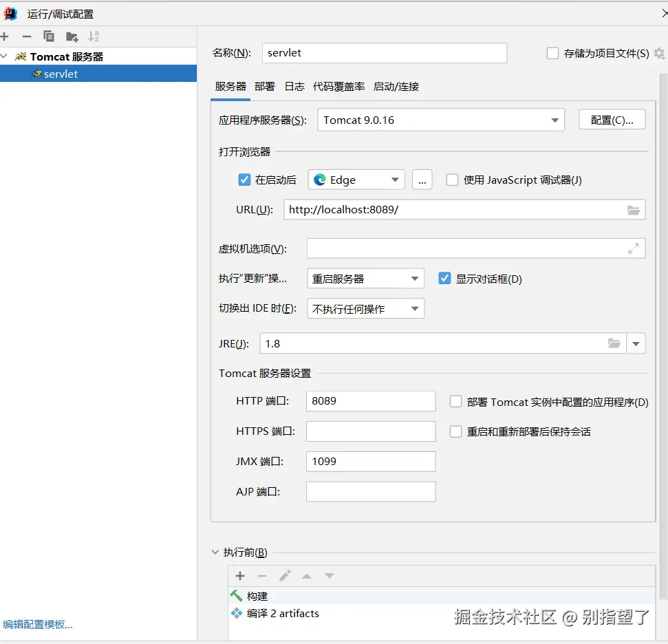Click the configuration name field

point(385,53)
